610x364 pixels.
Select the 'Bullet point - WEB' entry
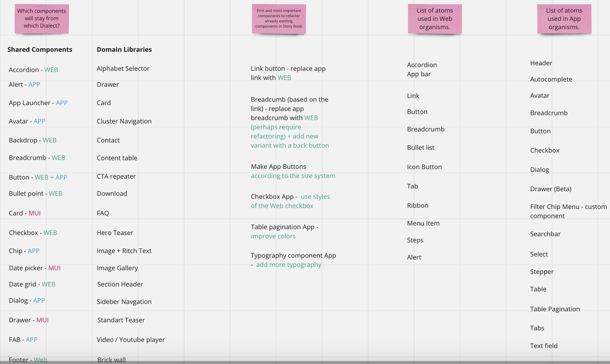(x=35, y=194)
